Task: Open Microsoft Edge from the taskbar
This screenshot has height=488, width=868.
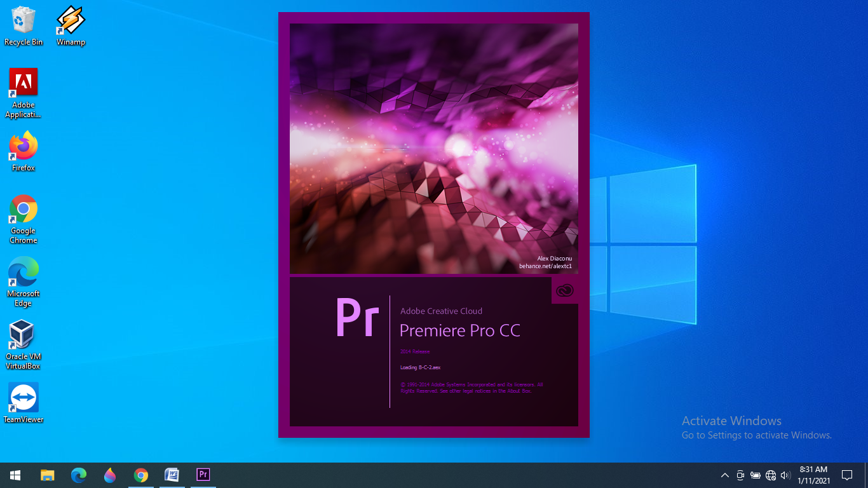Action: 79,475
